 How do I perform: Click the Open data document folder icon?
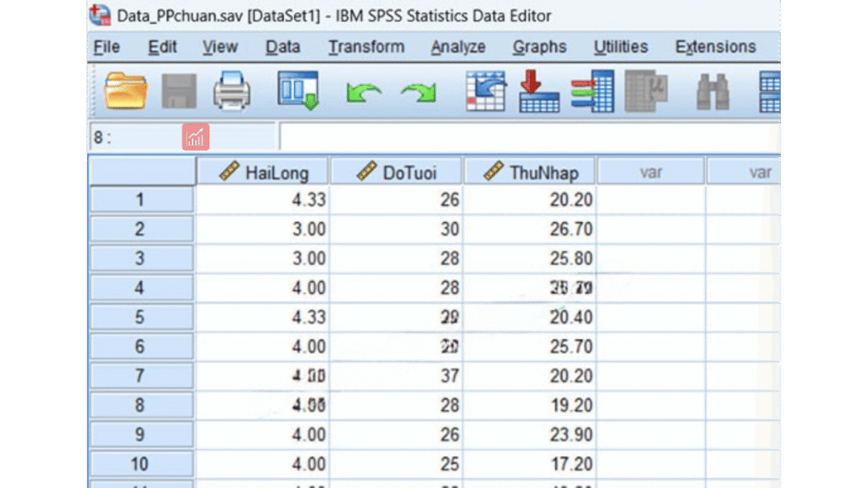125,91
